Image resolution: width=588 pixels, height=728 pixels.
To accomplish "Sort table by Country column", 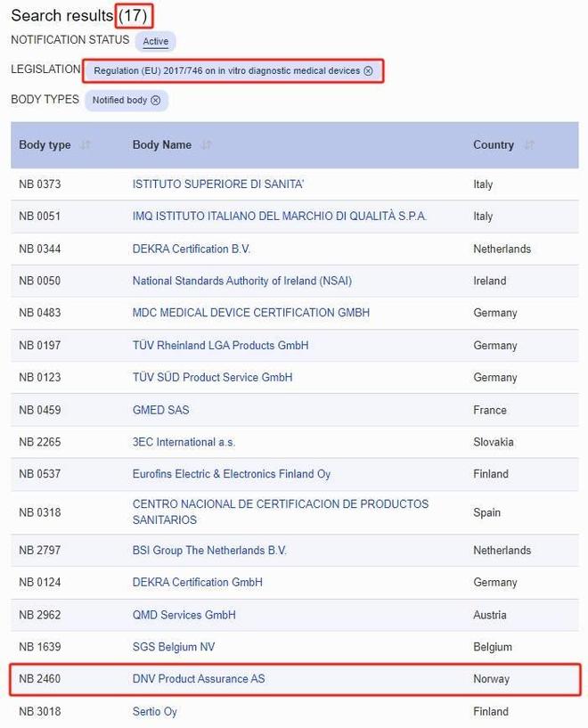I will [x=529, y=145].
